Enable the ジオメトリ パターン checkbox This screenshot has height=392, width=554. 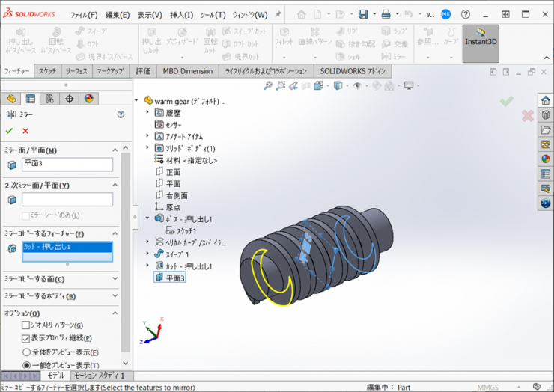point(26,325)
